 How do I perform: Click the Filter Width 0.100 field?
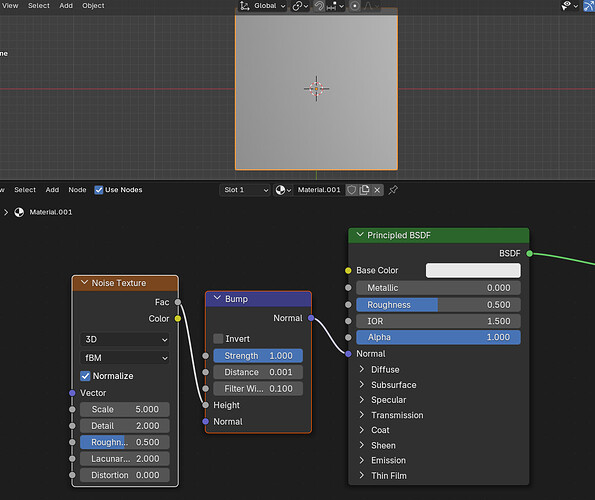pyautogui.click(x=258, y=389)
